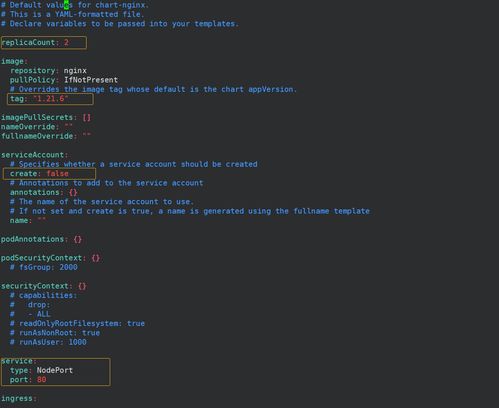Click the fullnameOverride line
The image size is (499, 408).
46,136
